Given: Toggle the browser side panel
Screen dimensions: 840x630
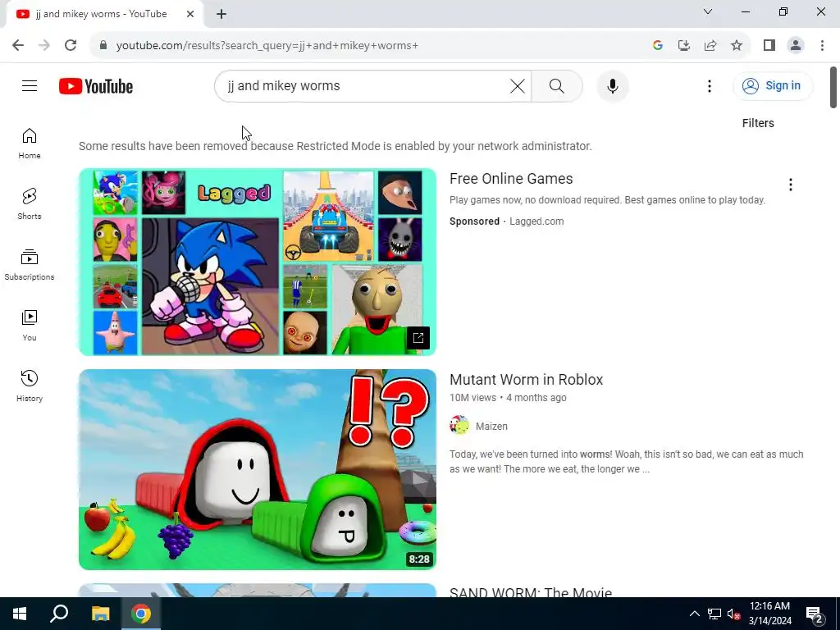Looking at the screenshot, I should [769, 45].
